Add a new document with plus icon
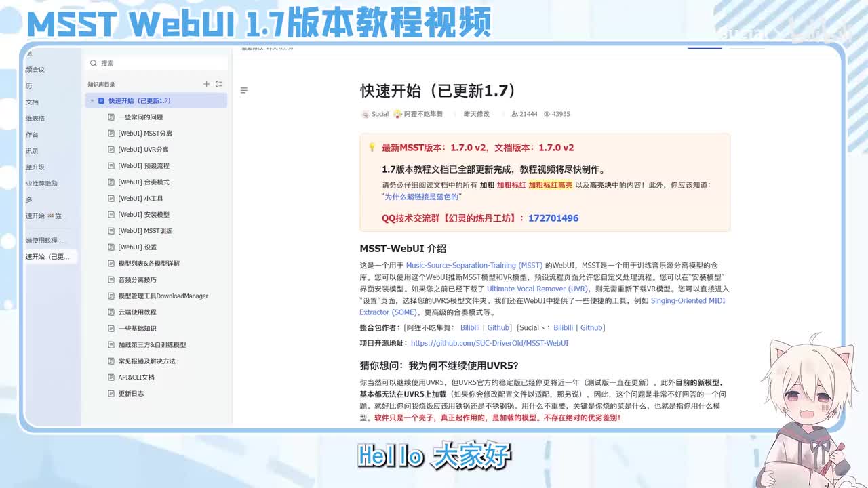This screenshot has width=868, height=488. (x=206, y=84)
